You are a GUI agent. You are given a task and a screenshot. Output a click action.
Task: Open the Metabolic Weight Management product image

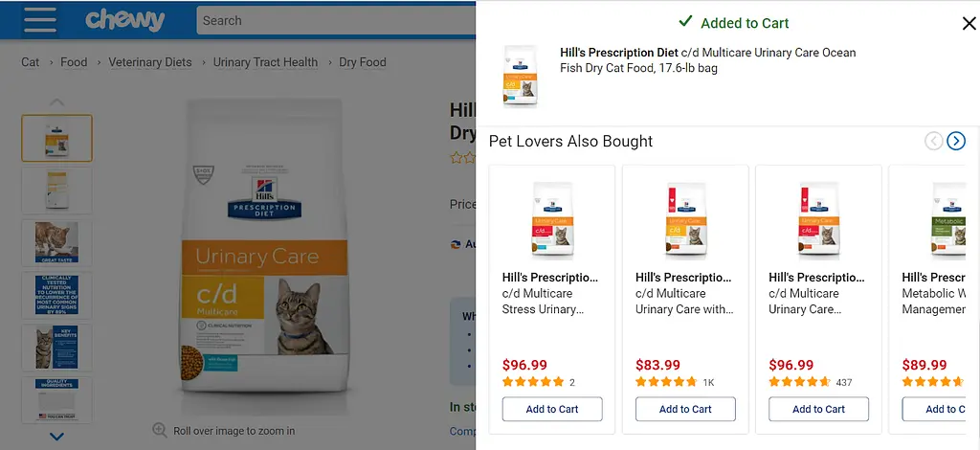tap(947, 219)
